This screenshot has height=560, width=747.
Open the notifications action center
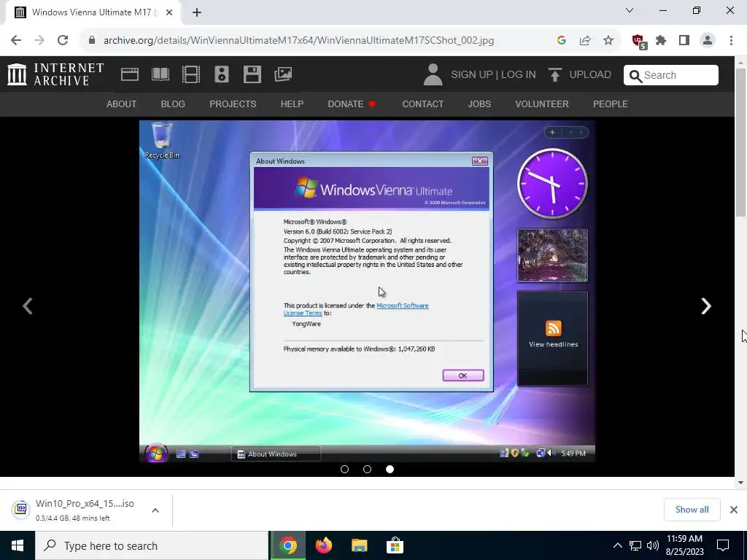[723, 545]
